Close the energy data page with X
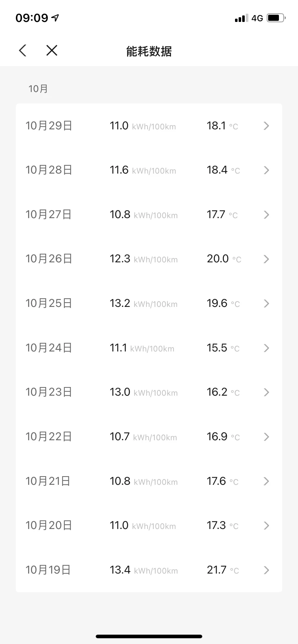The image size is (298, 644). click(x=52, y=51)
